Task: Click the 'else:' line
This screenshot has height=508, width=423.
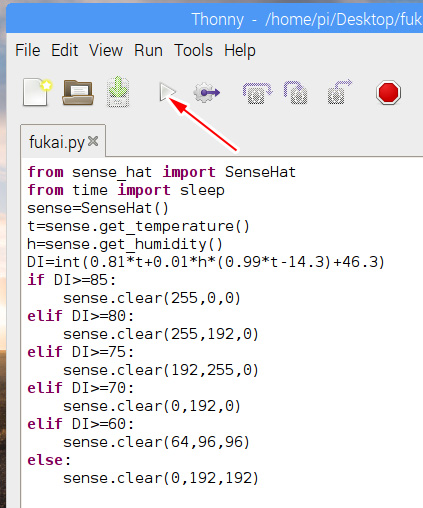Action: 49,460
